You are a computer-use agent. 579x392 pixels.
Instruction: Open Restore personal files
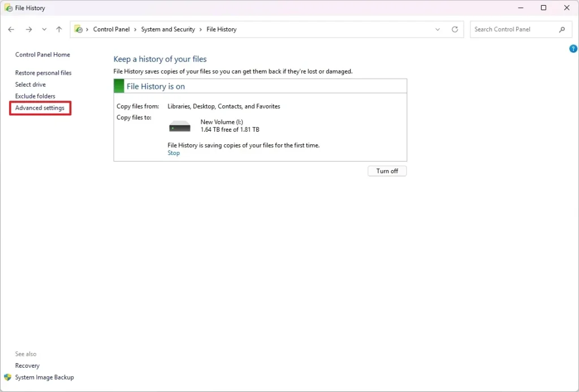43,73
